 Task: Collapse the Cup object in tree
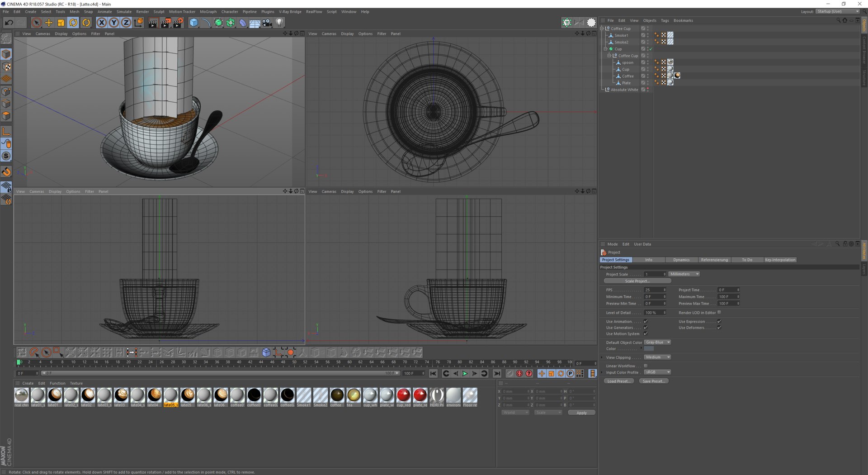pyautogui.click(x=606, y=49)
